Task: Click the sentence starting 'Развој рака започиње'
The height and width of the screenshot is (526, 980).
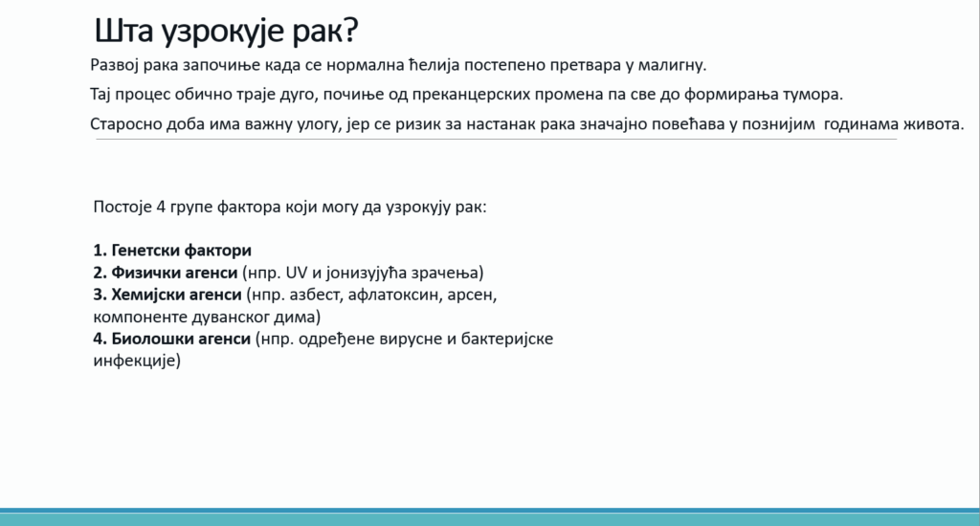Action: pos(397,66)
